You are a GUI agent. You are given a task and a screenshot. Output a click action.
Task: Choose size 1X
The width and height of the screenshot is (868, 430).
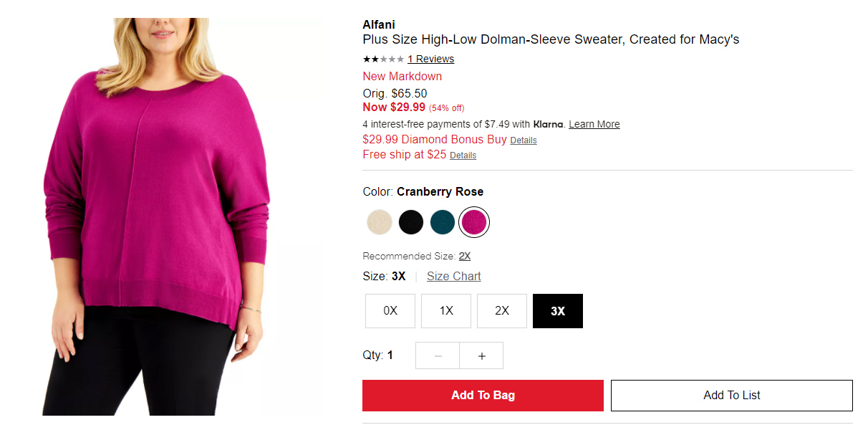446,311
